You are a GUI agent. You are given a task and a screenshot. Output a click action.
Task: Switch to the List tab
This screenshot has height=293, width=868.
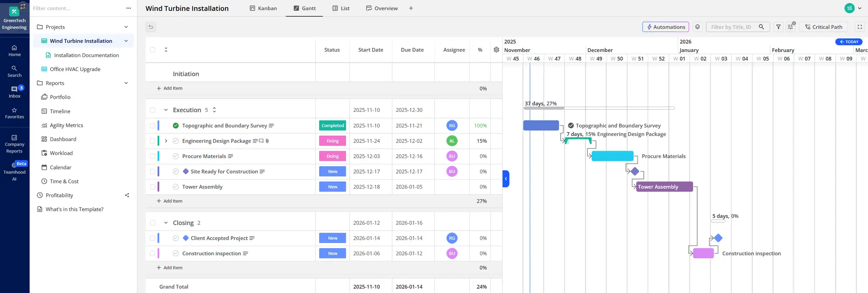click(341, 8)
